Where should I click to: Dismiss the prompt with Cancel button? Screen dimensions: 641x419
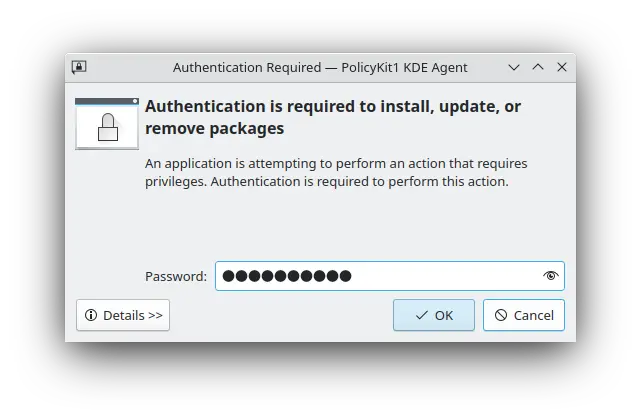coord(524,315)
